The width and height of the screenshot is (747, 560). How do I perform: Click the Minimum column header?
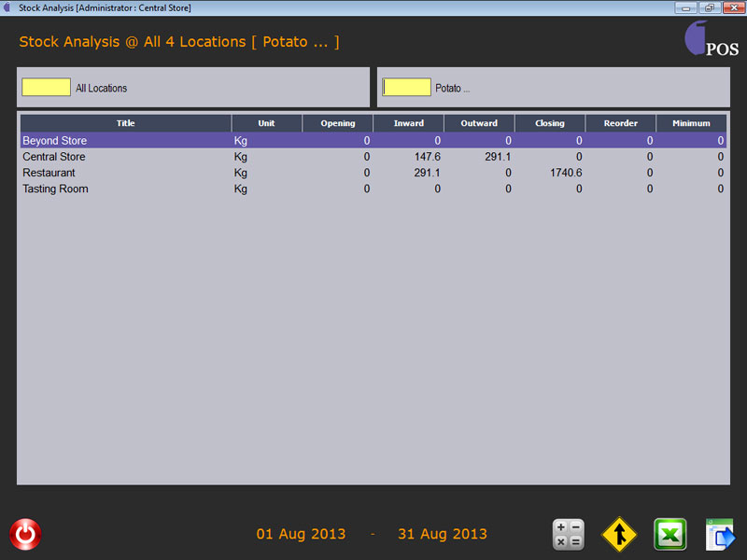tap(691, 123)
